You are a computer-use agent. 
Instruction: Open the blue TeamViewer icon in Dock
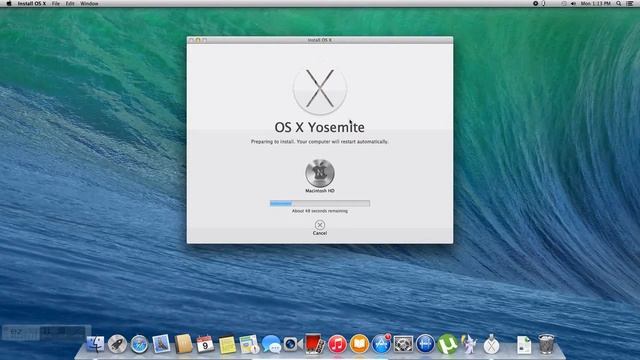click(x=425, y=344)
